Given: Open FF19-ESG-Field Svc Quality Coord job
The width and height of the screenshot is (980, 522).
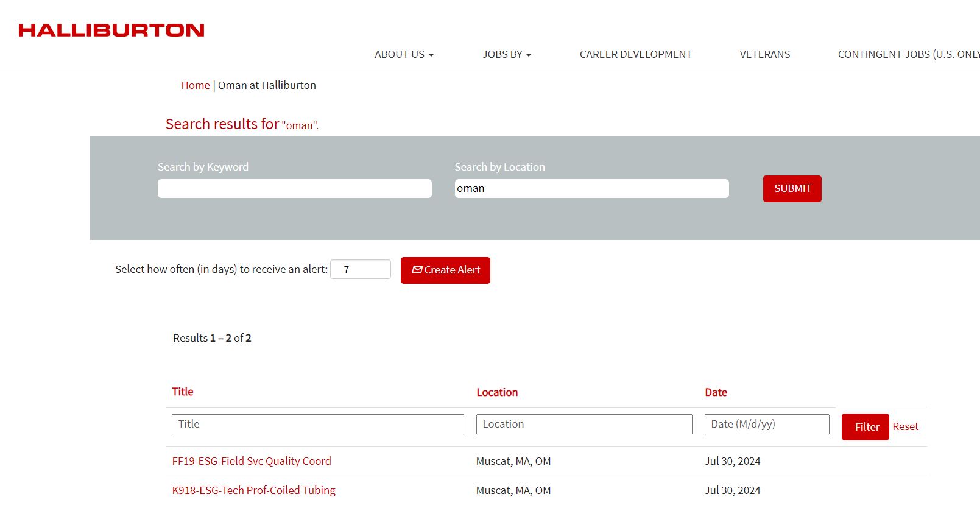Looking at the screenshot, I should tap(252, 461).
